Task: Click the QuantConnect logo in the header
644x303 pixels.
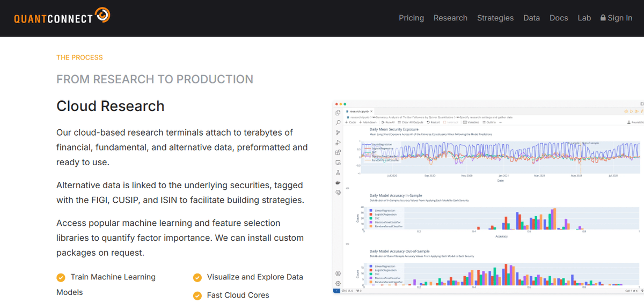Action: 62,17
